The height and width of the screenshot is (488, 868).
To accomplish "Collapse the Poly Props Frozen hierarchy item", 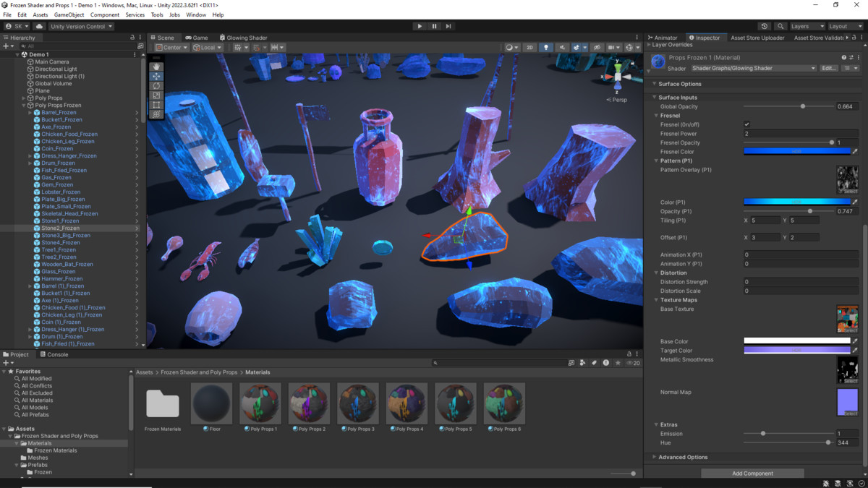I will (x=25, y=105).
